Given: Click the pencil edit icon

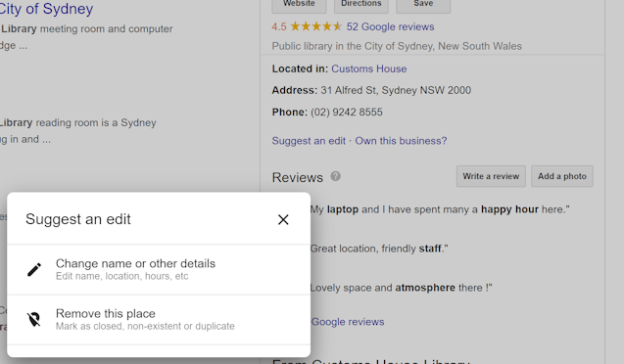Looking at the screenshot, I should (x=34, y=269).
